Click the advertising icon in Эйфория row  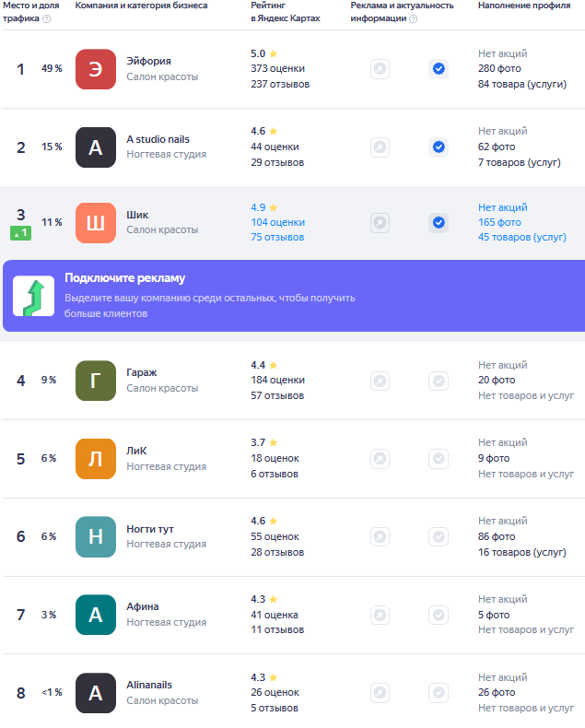380,69
